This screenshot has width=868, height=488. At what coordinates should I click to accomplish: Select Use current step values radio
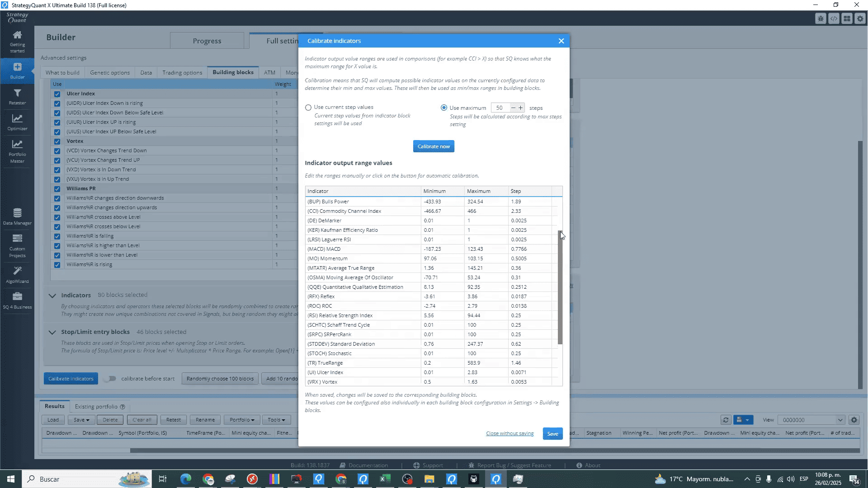tap(308, 108)
